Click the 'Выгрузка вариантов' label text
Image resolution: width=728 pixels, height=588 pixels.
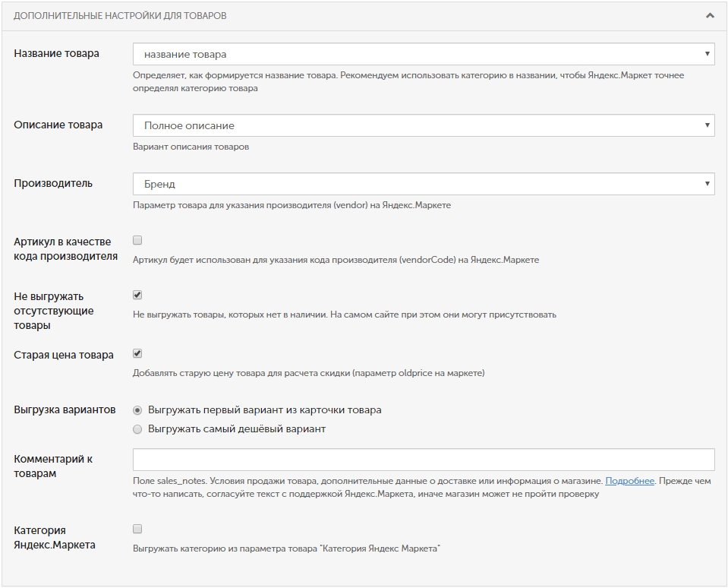click(65, 409)
